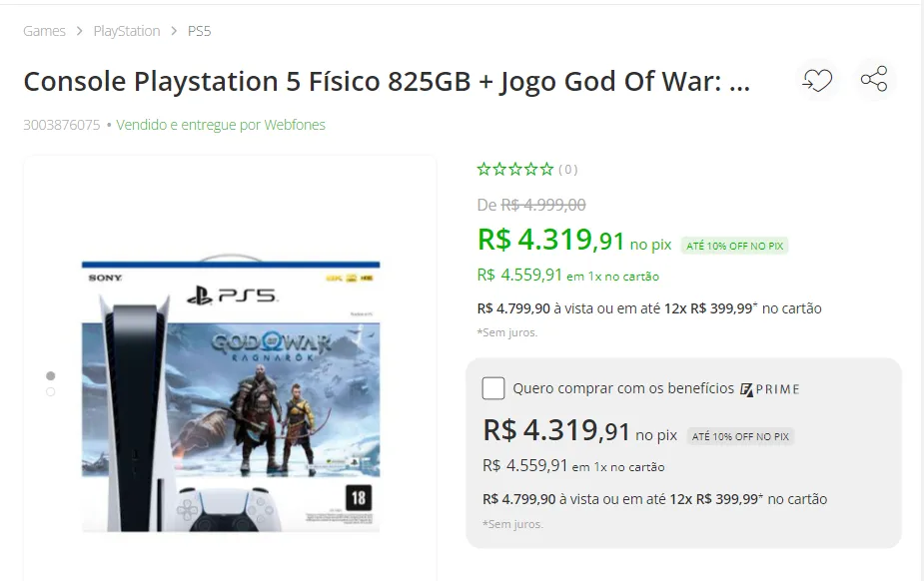
Task: Select the first image carousel dot
Action: pyautogui.click(x=50, y=375)
